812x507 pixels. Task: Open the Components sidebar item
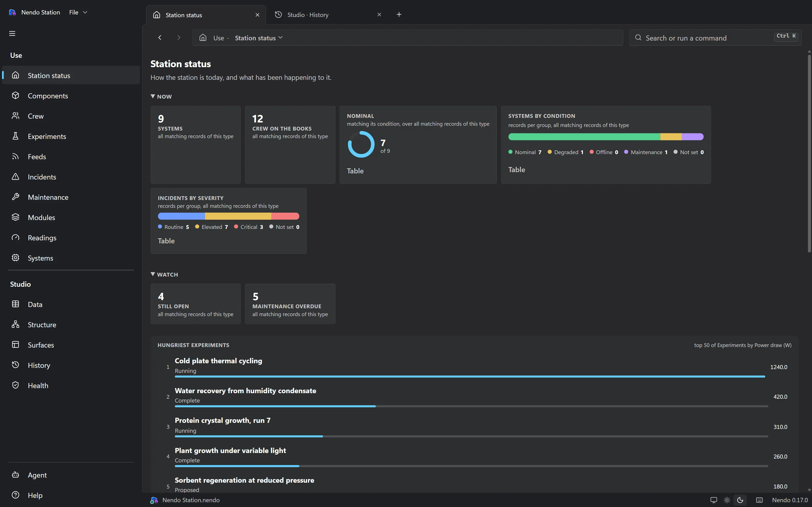click(71, 96)
